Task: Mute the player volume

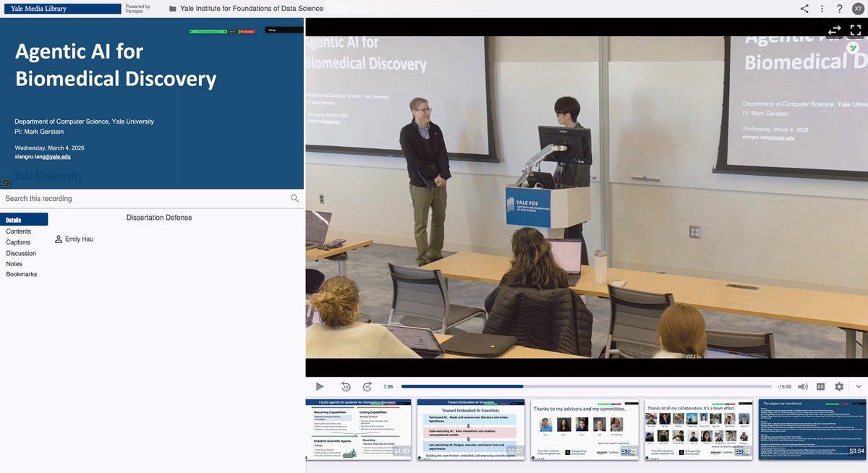Action: click(x=802, y=387)
